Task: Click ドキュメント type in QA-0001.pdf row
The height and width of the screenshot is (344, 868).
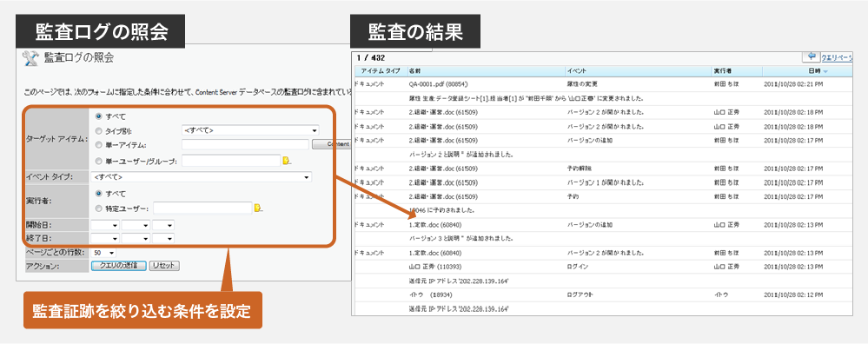Action: pos(368,84)
